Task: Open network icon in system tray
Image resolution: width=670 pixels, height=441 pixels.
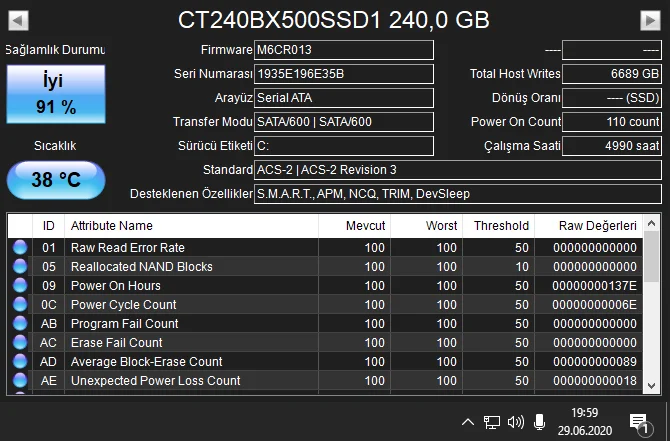Action: (x=491, y=422)
